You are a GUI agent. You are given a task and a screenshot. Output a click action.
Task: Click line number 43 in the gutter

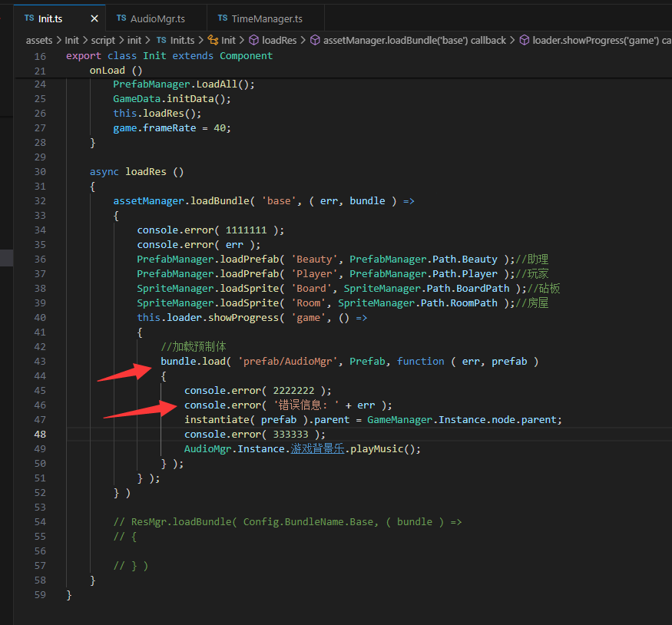point(40,362)
